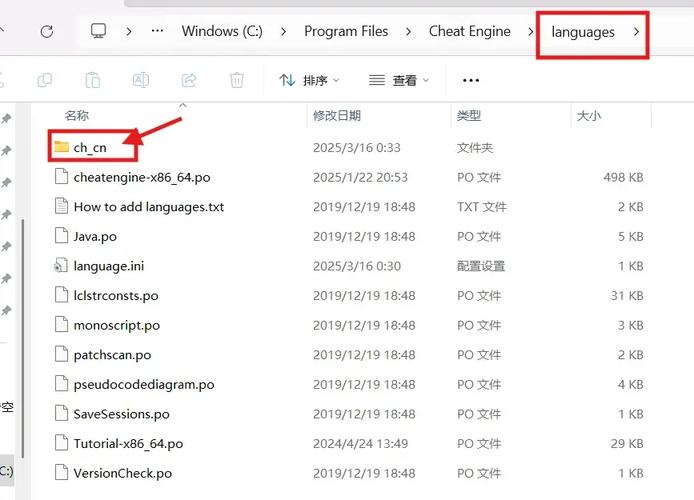694x500 pixels.
Task: Select the cheatengine-x86_64.po file name
Action: (x=142, y=177)
